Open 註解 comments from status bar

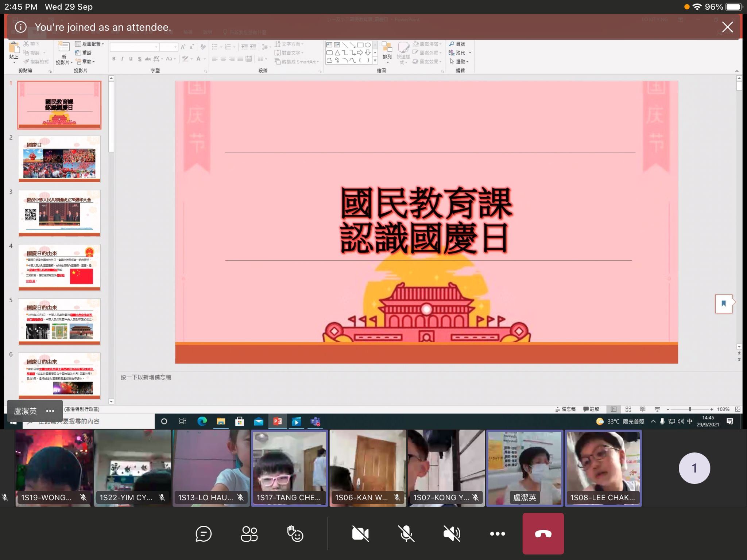click(x=591, y=409)
